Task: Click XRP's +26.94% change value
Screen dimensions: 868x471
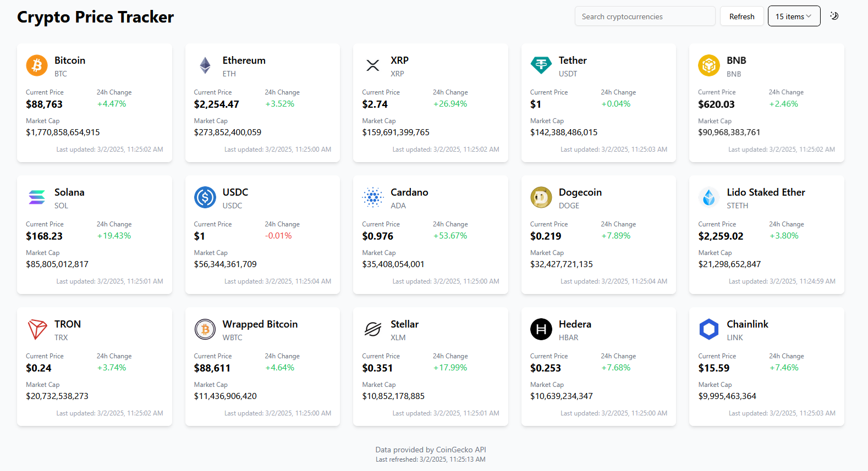Action: 450,104
